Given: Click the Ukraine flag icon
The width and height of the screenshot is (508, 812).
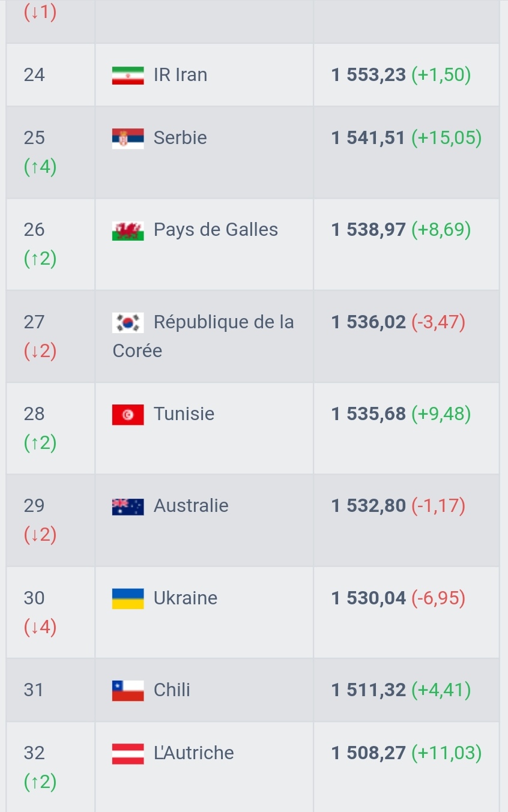Looking at the screenshot, I should tap(128, 598).
